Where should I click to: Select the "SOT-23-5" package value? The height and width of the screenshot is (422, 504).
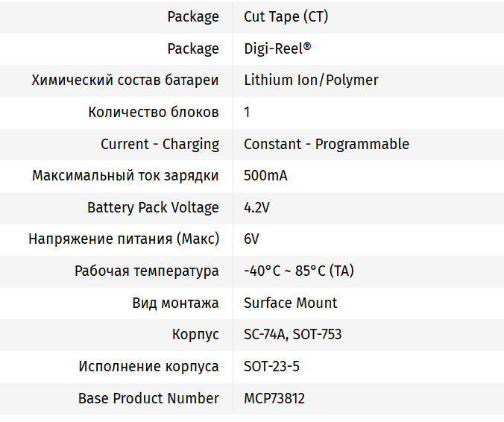(271, 366)
